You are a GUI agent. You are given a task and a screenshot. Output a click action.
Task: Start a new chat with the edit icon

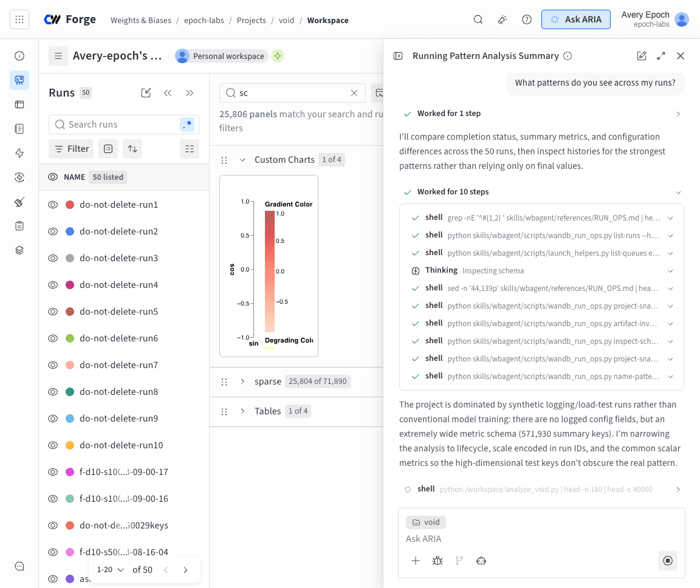[x=642, y=56]
